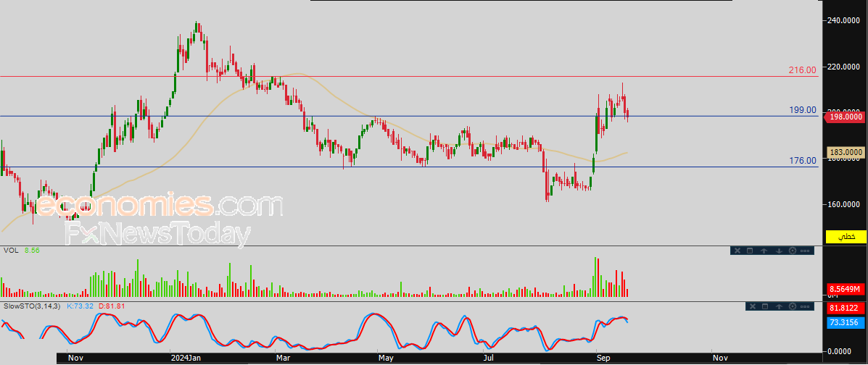Image resolution: width=868 pixels, height=365 pixels.
Task: Open more options in SlowSTO panel
Action: (805, 306)
